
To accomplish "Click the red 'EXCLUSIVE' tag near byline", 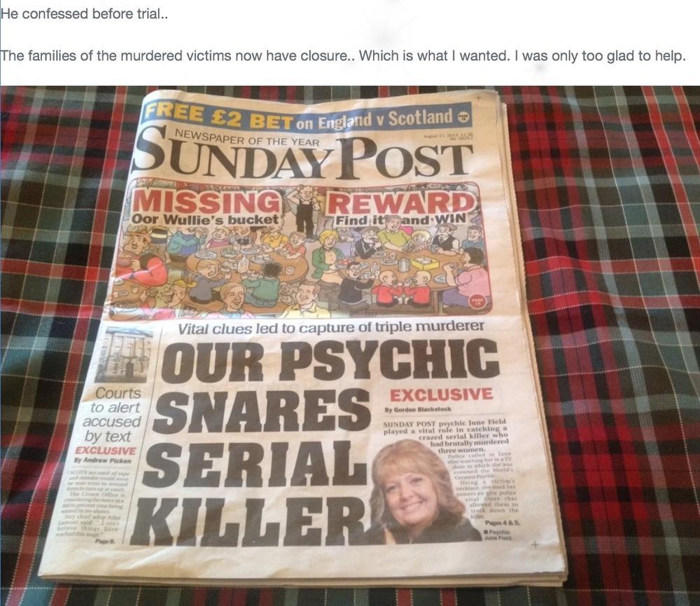I will tap(441, 394).
